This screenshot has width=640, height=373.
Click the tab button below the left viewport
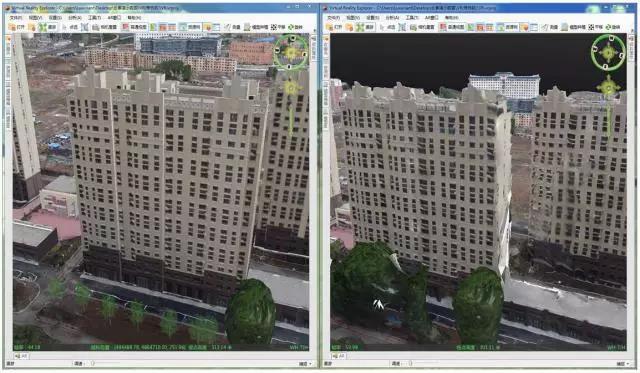[22, 356]
